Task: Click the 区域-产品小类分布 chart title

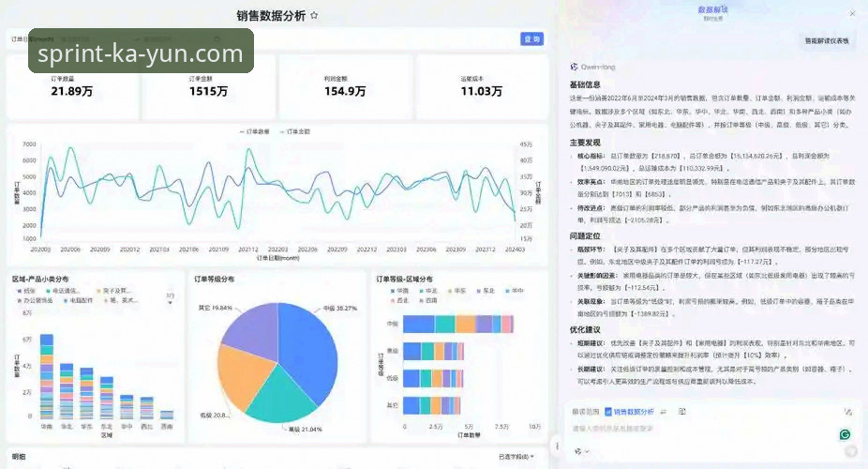Action: click(x=40, y=280)
